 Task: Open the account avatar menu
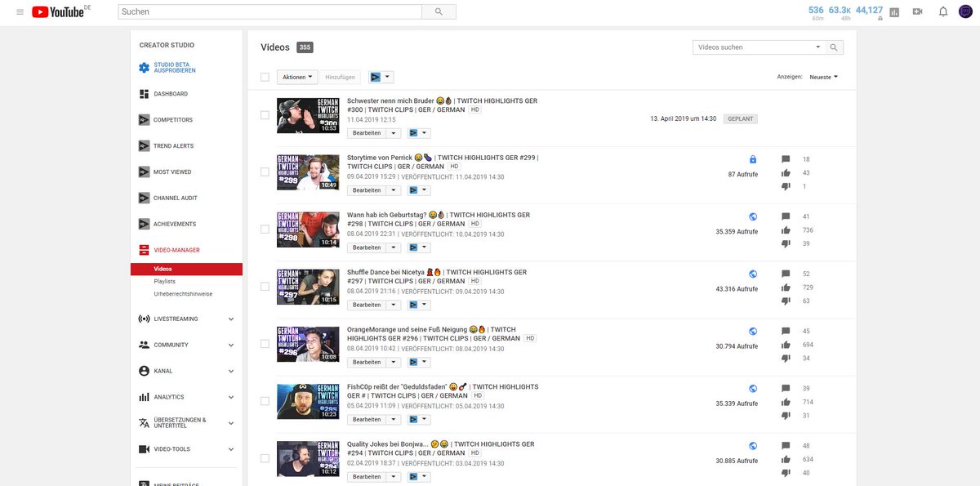[x=964, y=11]
